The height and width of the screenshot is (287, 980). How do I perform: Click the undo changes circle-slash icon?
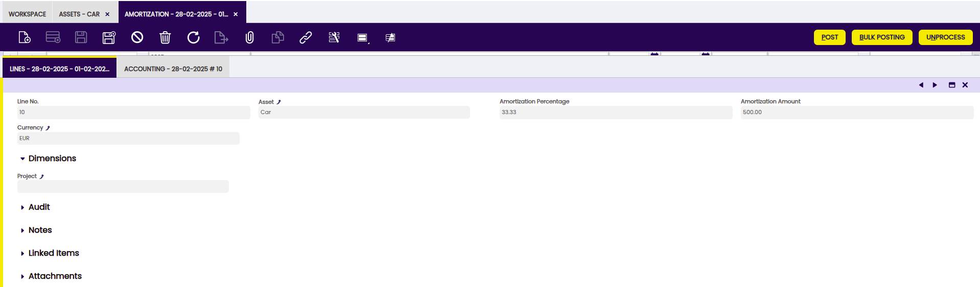tap(137, 37)
